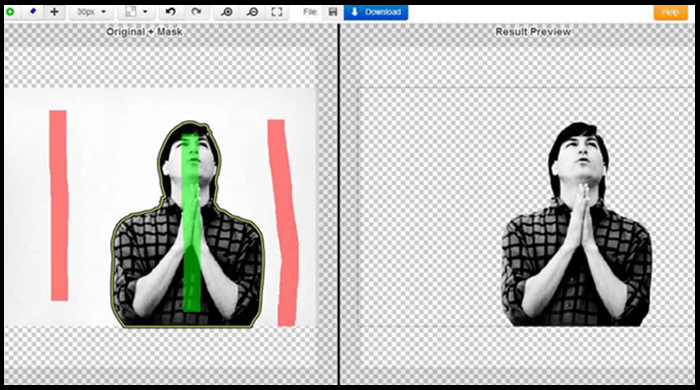Viewport: 700px width, 390px height.
Task: Click the Result Preview cutout figure
Action: 577,224
